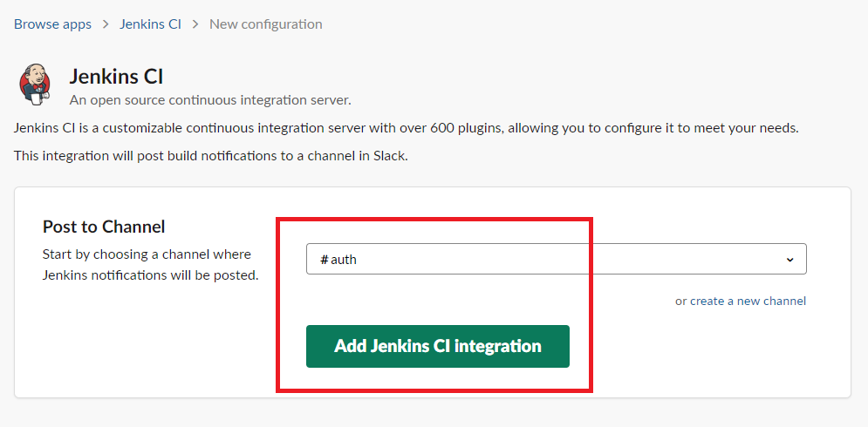Screen dimensions: 868x427
Task: Open the Browse apps breadcrumb link
Action: click(x=52, y=24)
